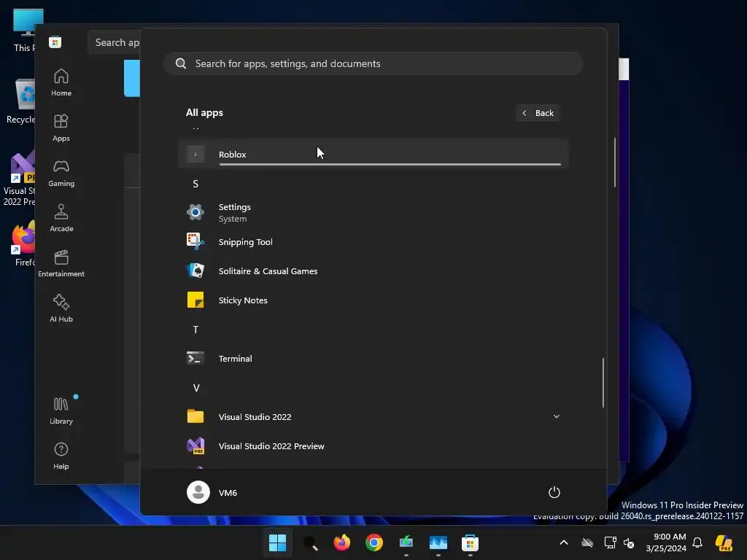Open Solitaire & Casual Games
The image size is (747, 560).
click(x=373, y=271)
